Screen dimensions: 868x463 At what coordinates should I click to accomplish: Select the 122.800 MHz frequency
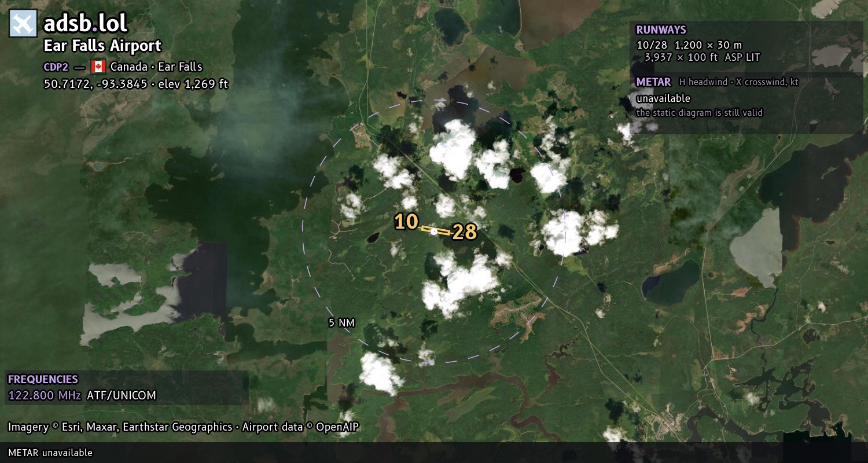[x=45, y=396]
